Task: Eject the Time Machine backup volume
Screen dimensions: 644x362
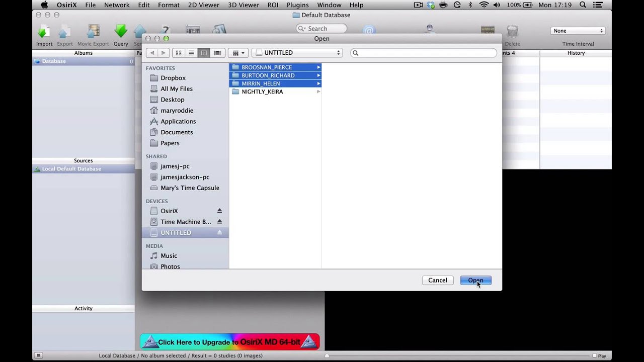Action: click(219, 222)
